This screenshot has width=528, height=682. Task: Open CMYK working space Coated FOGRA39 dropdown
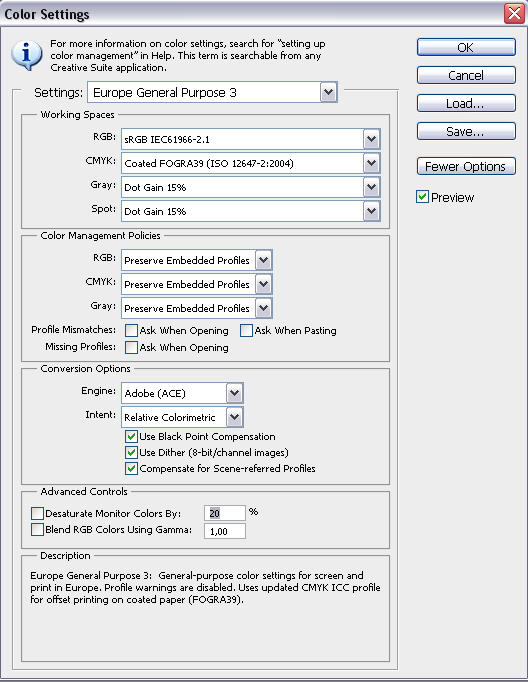coord(251,163)
